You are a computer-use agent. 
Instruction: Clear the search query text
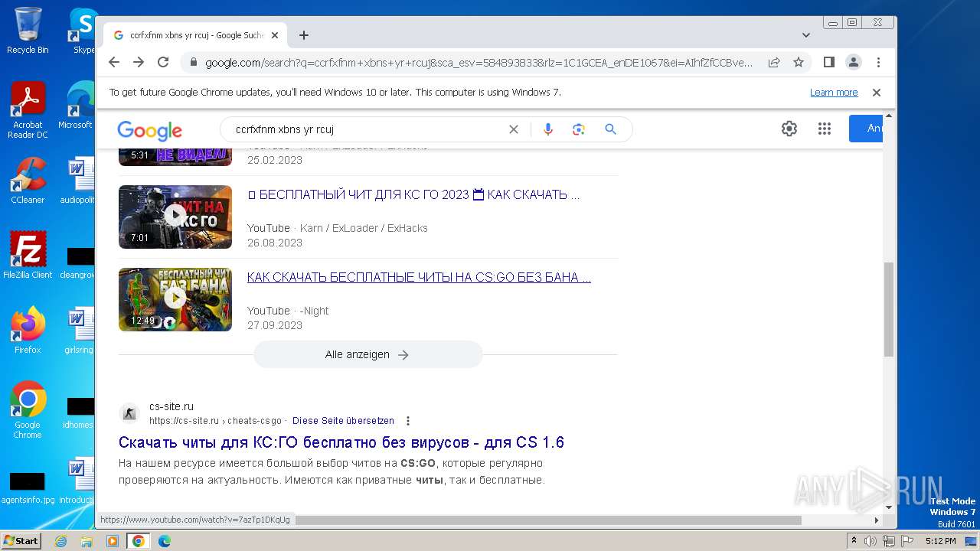(x=514, y=129)
